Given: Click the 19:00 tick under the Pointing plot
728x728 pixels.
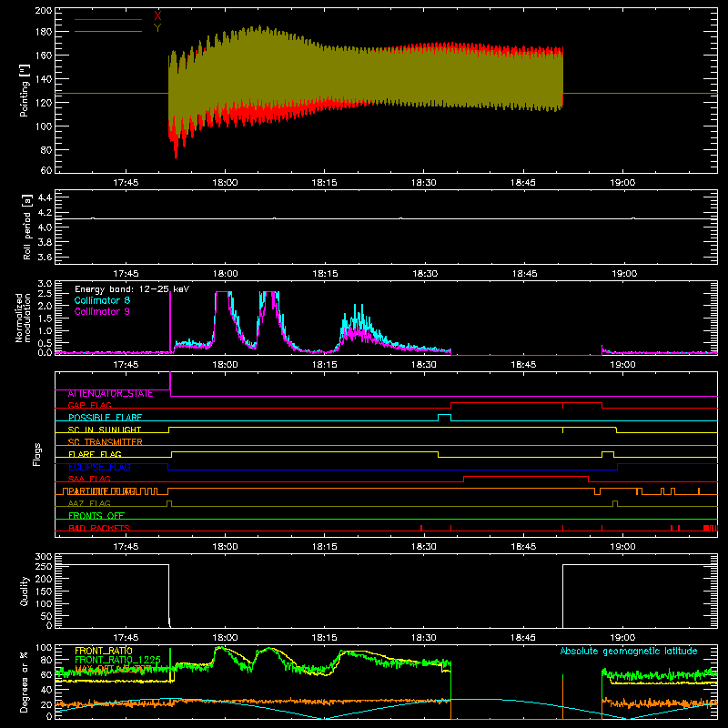Looking at the screenshot, I should [622, 183].
